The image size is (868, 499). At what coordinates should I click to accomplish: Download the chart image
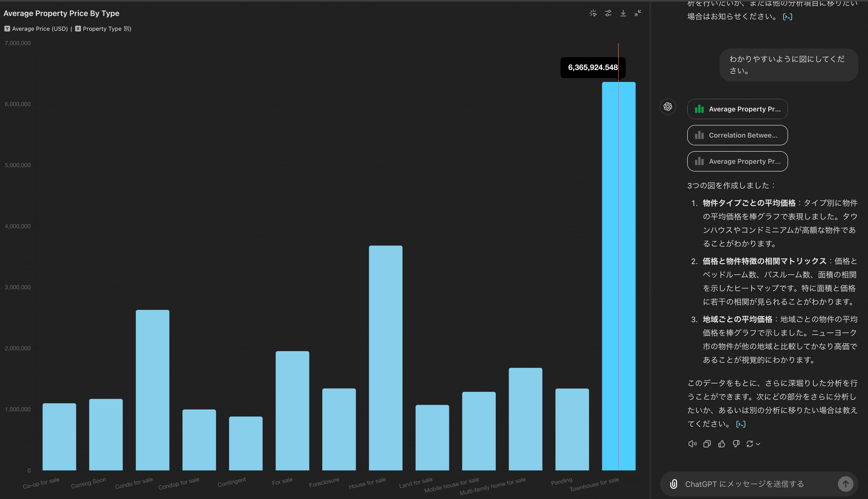(x=623, y=13)
